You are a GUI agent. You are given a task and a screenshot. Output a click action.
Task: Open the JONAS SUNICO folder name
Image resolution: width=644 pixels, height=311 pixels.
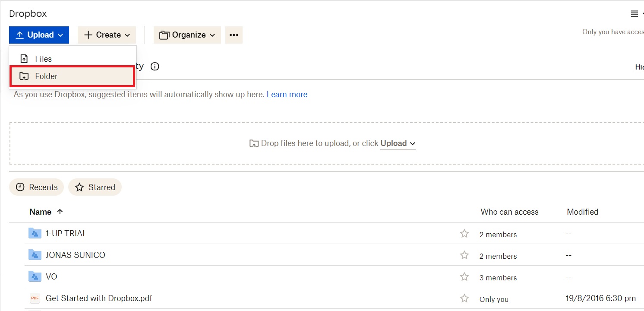[76, 255]
